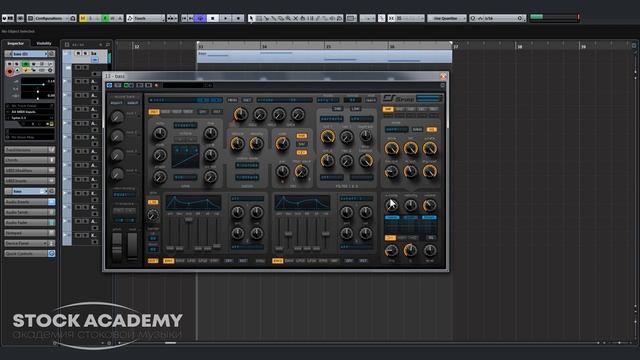Screen dimensions: 640x360
Task: Click the audio level meter in toolbar
Action: coord(554,18)
